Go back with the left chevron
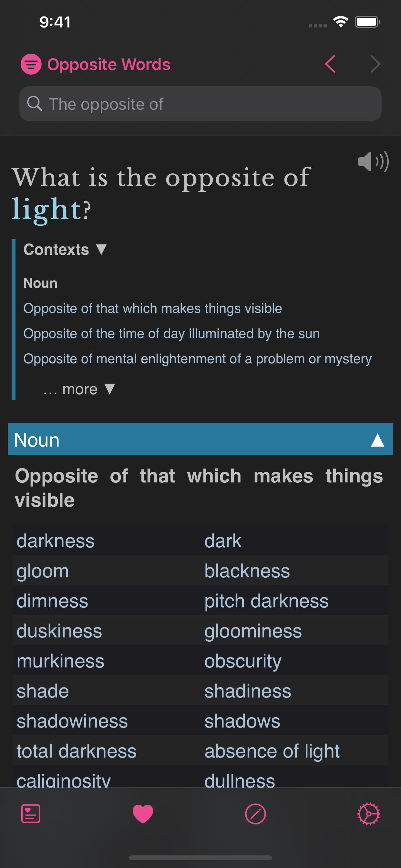 (x=330, y=64)
